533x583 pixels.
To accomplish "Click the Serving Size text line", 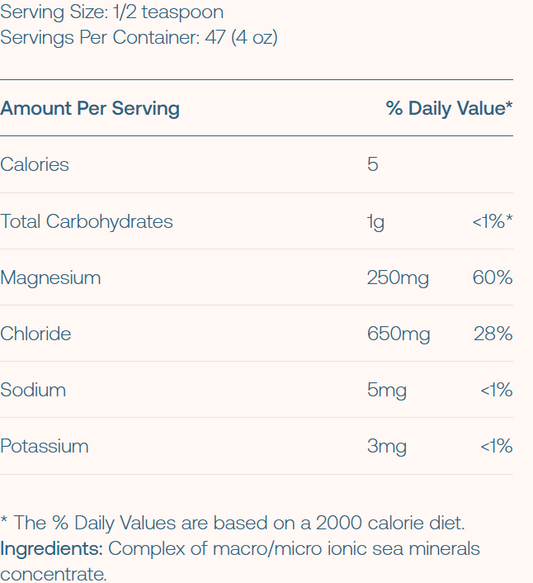I will 112,13.
